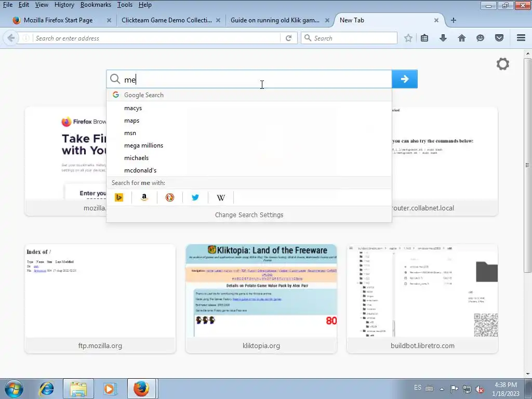Open the Windows Start button

(x=14, y=389)
